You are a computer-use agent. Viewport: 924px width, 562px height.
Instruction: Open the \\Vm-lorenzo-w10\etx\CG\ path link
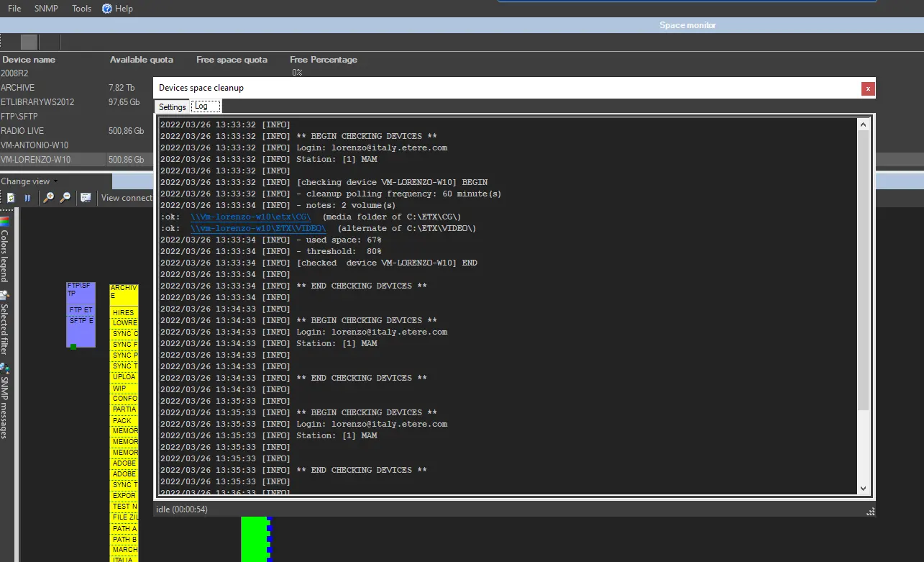251,217
